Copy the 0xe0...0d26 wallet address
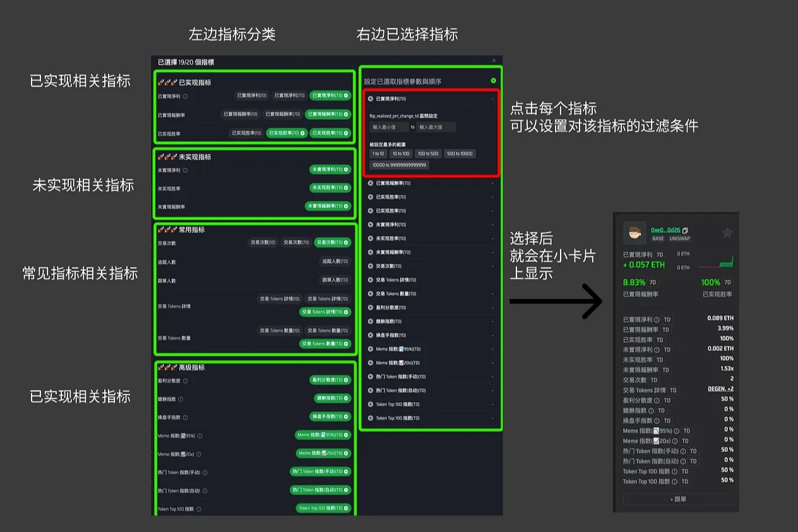 coord(686,230)
